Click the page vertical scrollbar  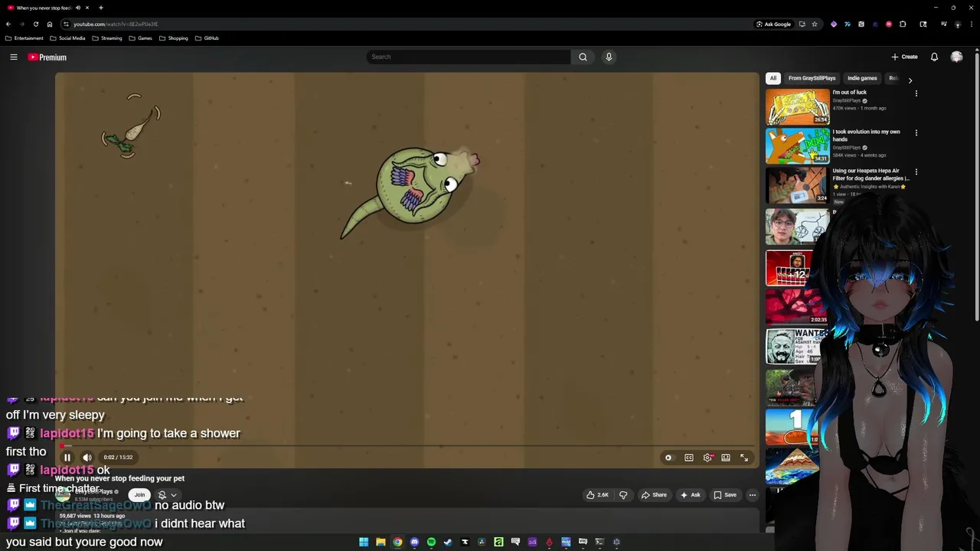pos(977,186)
